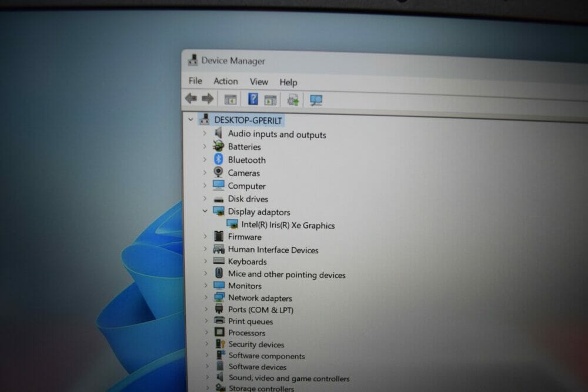Viewport: 588px width, 392px height.
Task: Expand the Network adapters chevron
Action: pos(206,297)
